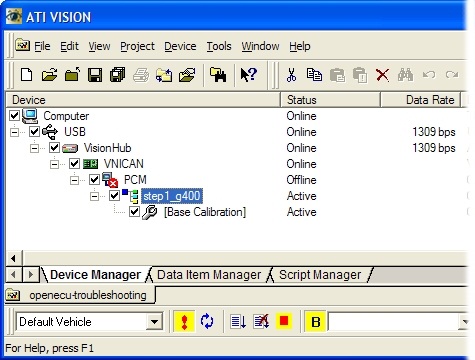
Task: Switch to the Data Item Manager tab
Action: (x=209, y=275)
